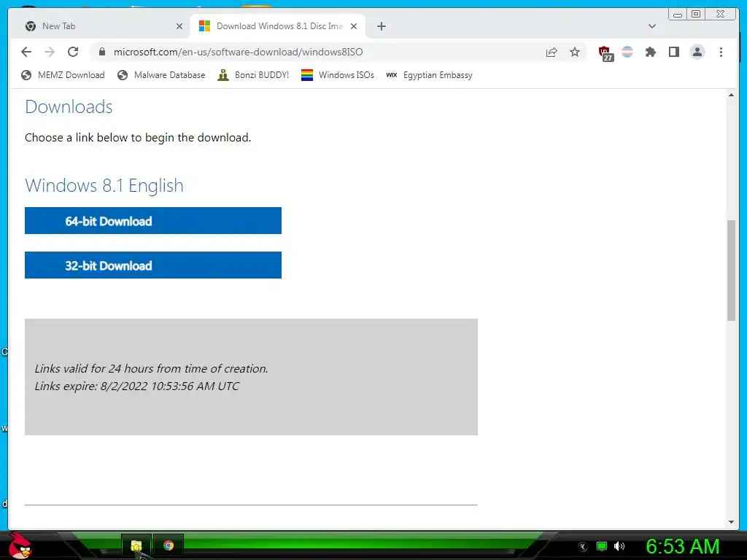
Task: Open the striped flag extension icon
Action: tap(627, 52)
